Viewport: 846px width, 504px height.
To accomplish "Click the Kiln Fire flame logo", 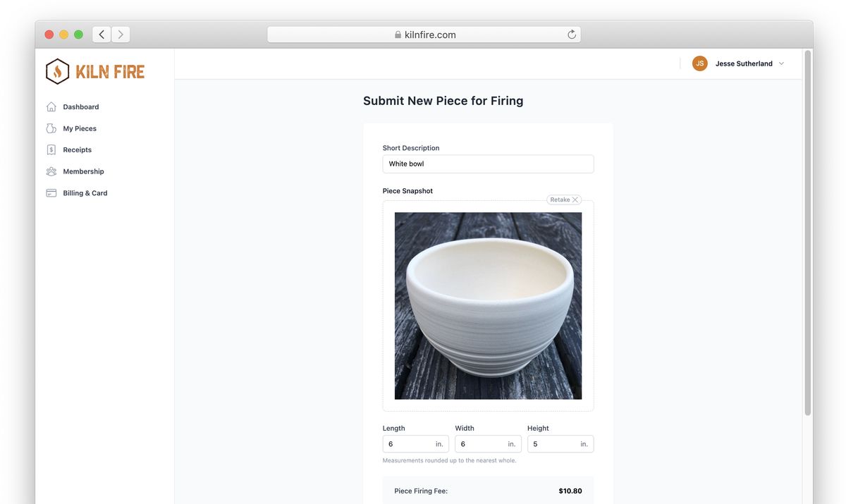I will coord(57,70).
